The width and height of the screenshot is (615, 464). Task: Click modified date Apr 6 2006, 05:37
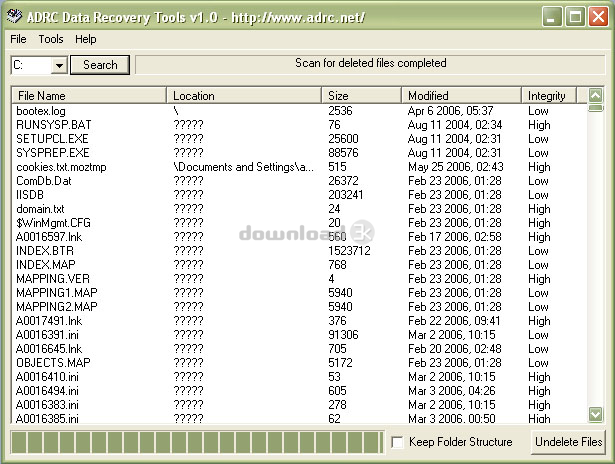450,111
